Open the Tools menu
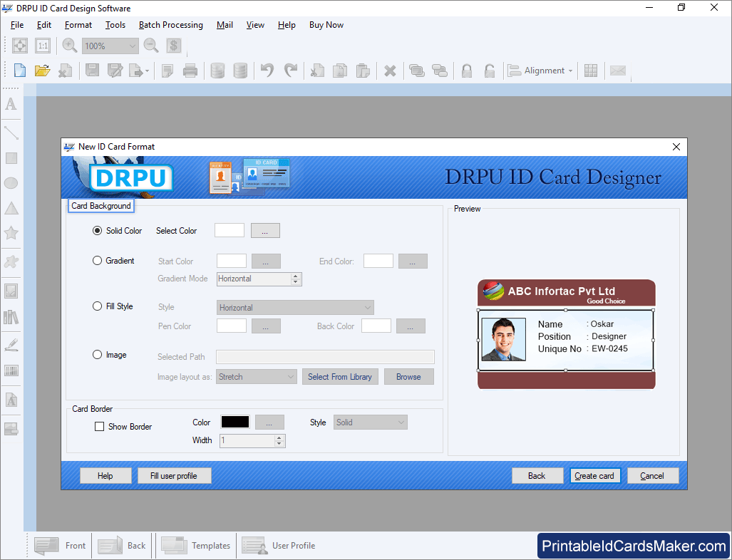Screen dimensions: 732x560 (x=115, y=25)
